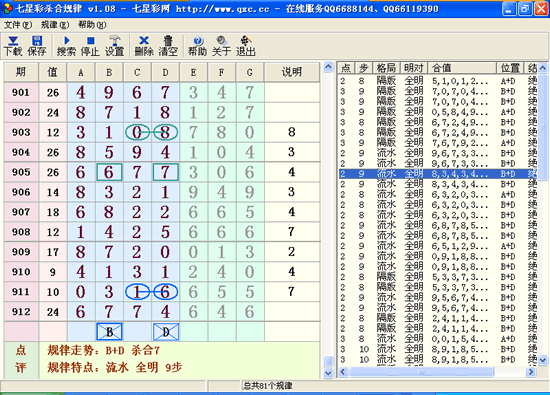Click the 下载 download toolbar icon
The width and height of the screenshot is (550, 395).
(13, 46)
